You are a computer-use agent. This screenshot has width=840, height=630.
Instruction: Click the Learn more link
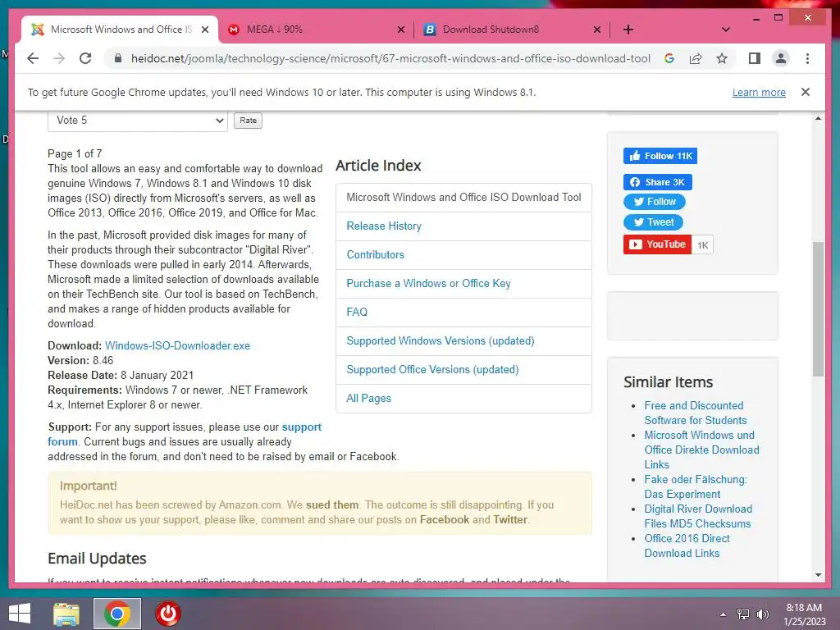click(x=759, y=92)
